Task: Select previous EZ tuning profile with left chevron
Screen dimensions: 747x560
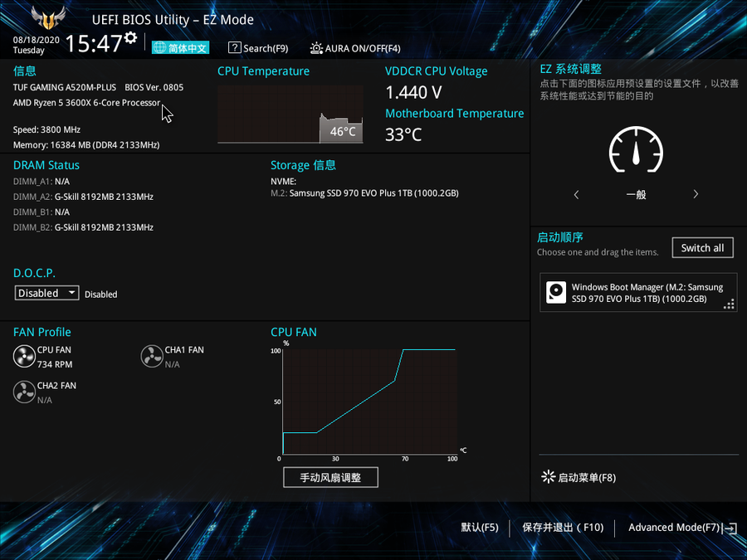Action: click(x=577, y=195)
